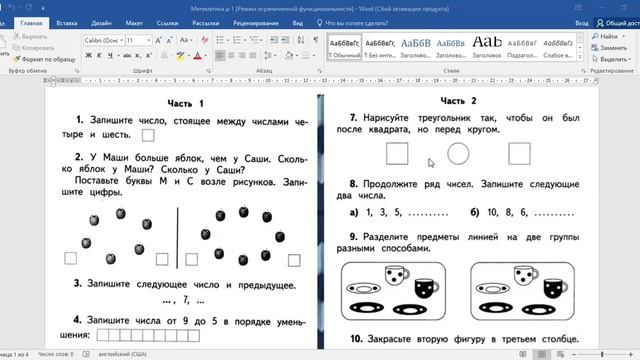The image size is (640, 360).
Task: Apply bulleted list formatting
Action: (x=220, y=40)
